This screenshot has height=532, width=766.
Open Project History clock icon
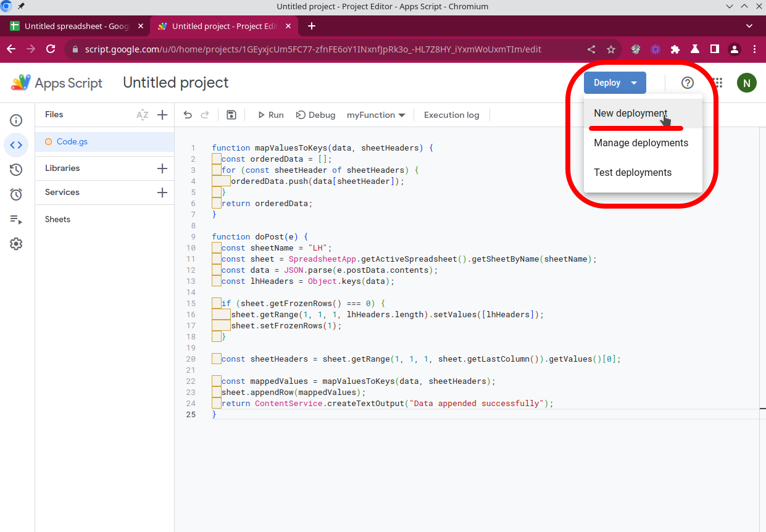click(x=16, y=170)
